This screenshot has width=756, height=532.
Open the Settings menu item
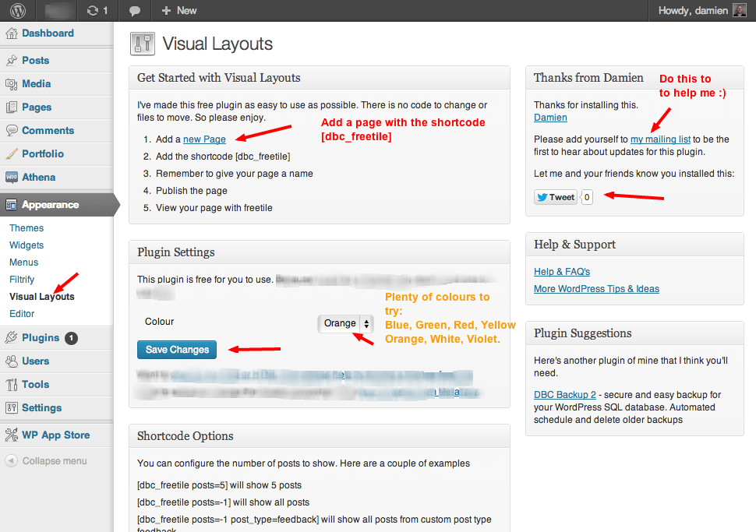pyautogui.click(x=41, y=407)
